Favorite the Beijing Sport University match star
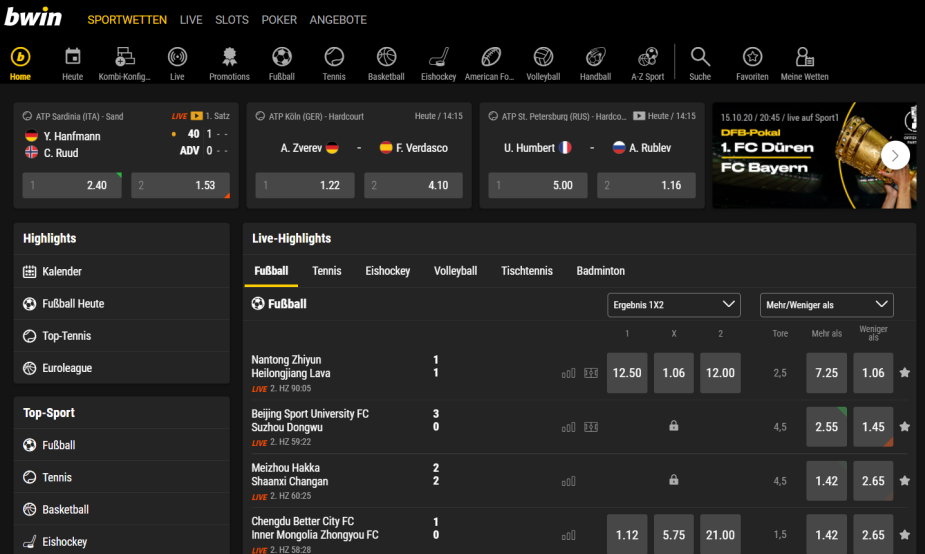The width and height of the screenshot is (925, 554). coord(904,427)
